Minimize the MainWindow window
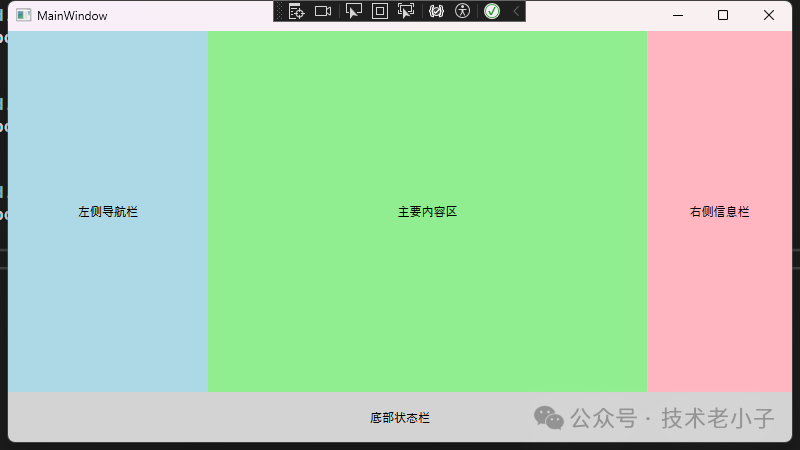The image size is (800, 450). (x=678, y=15)
